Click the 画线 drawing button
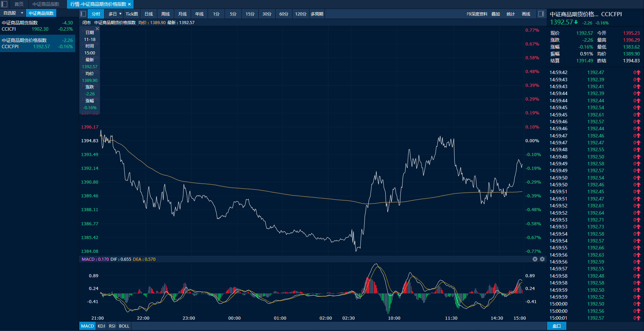 tap(526, 14)
